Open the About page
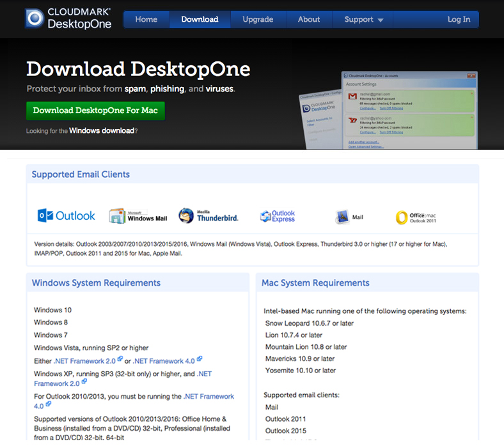The height and width of the screenshot is (446, 504). tap(308, 19)
